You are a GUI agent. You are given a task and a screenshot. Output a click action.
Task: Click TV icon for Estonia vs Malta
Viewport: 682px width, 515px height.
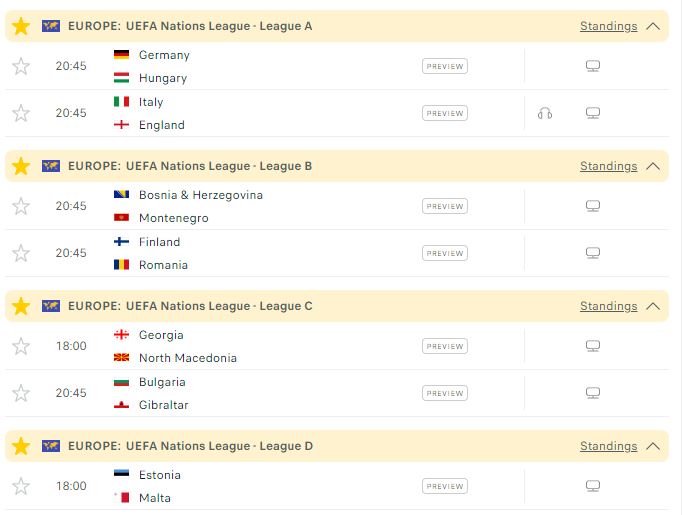(593, 486)
